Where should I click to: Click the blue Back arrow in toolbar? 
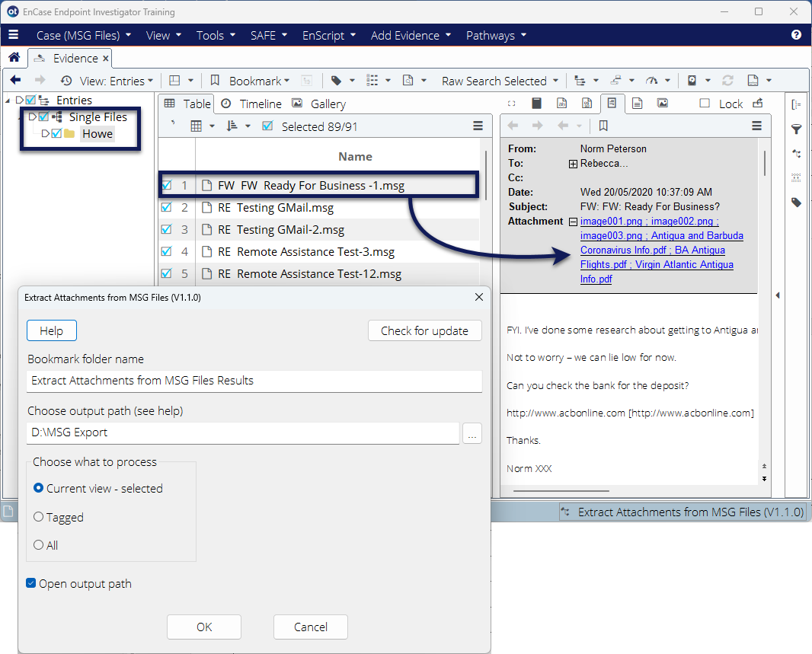coord(15,80)
